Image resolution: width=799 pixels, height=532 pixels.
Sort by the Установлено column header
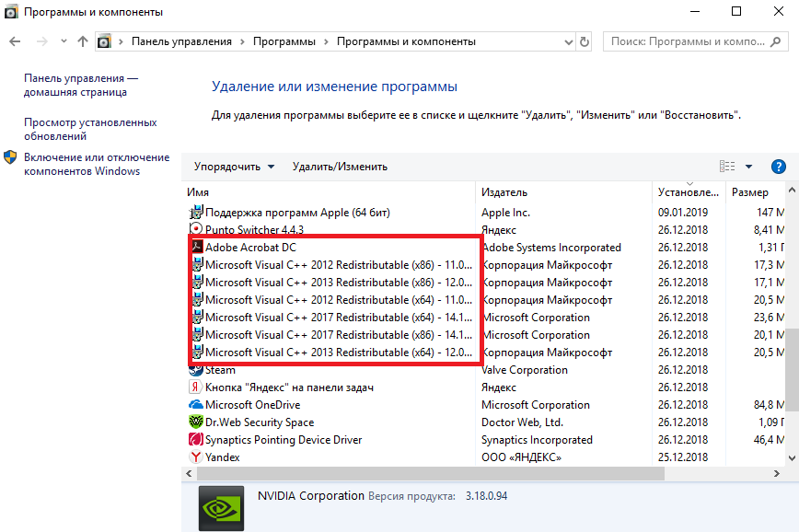[689, 192]
